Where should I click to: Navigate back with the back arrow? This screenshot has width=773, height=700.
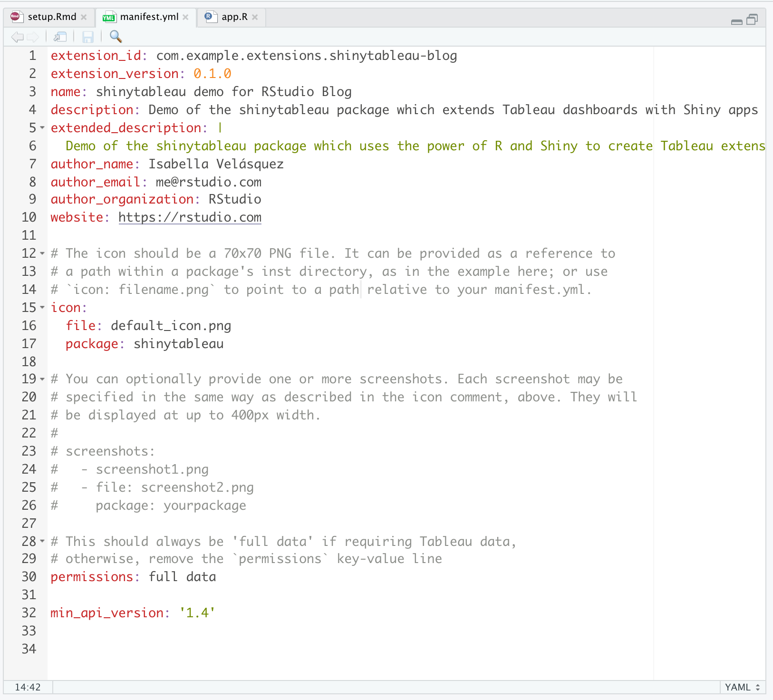(18, 37)
